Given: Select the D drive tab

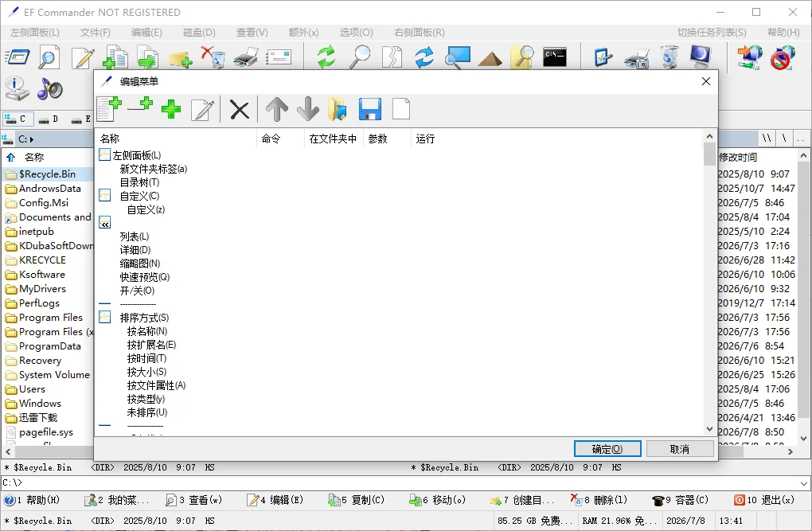Looking at the screenshot, I should 49,119.
